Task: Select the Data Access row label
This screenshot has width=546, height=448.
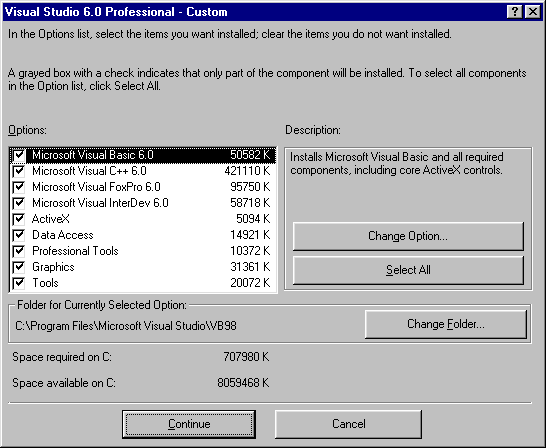Action: coord(63,235)
